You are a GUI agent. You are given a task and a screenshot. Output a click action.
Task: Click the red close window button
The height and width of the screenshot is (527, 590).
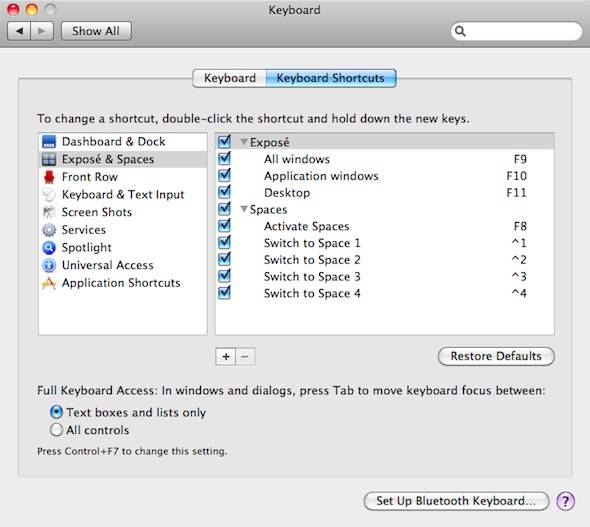tap(13, 9)
